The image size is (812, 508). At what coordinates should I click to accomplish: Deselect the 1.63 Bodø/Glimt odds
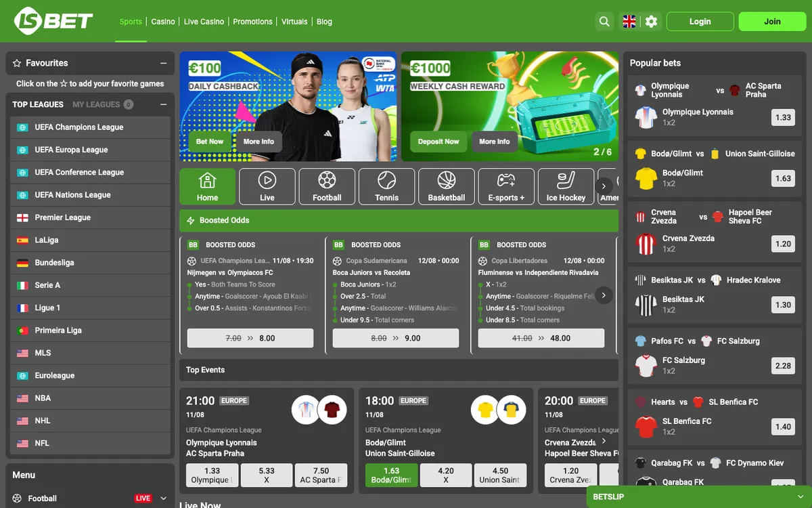[x=392, y=475]
